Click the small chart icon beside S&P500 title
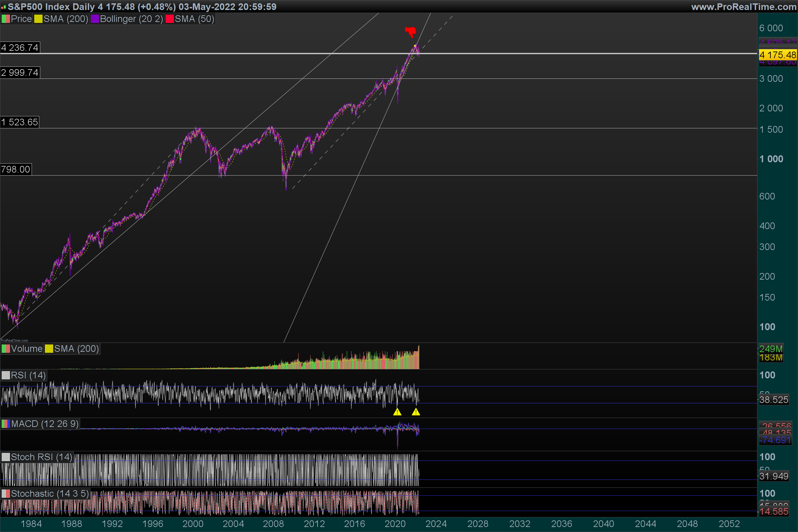Image resolution: width=798 pixels, height=532 pixels. tap(3, 7)
